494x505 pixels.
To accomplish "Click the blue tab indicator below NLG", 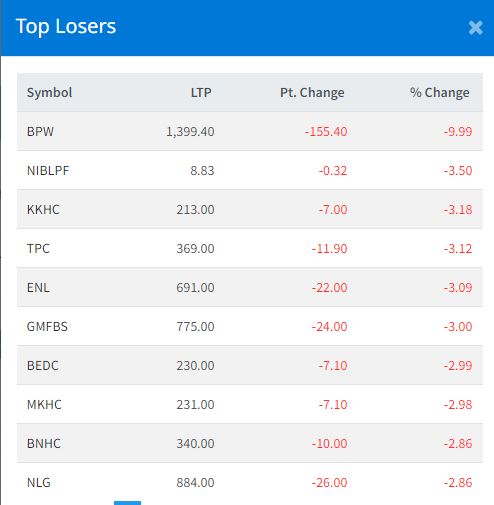I will (127, 503).
